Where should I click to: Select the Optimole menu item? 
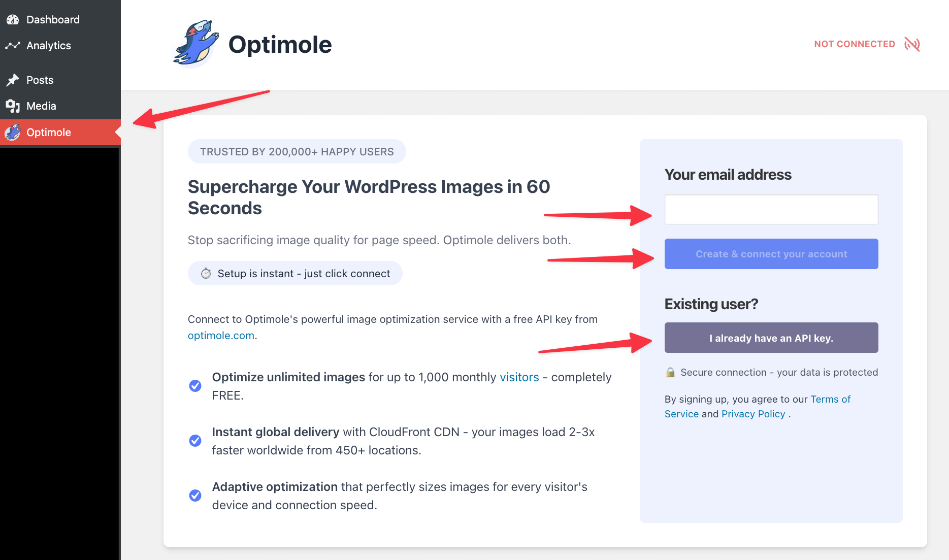(x=49, y=132)
